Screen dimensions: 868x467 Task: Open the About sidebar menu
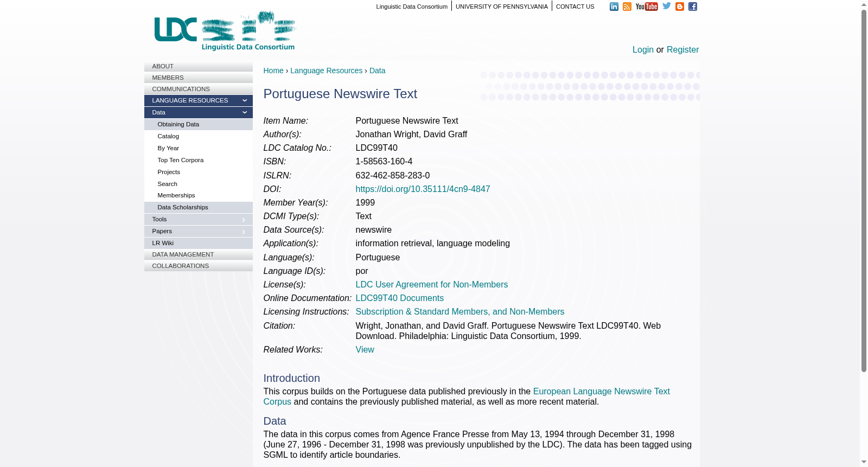[199, 66]
